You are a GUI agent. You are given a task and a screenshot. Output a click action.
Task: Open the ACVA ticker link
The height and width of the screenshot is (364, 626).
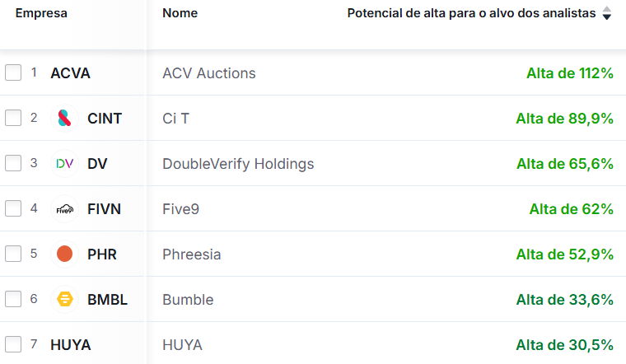pyautogui.click(x=70, y=73)
